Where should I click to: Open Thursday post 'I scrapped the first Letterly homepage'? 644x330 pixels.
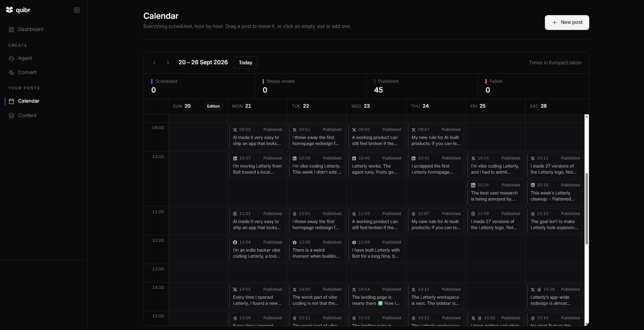(x=436, y=165)
